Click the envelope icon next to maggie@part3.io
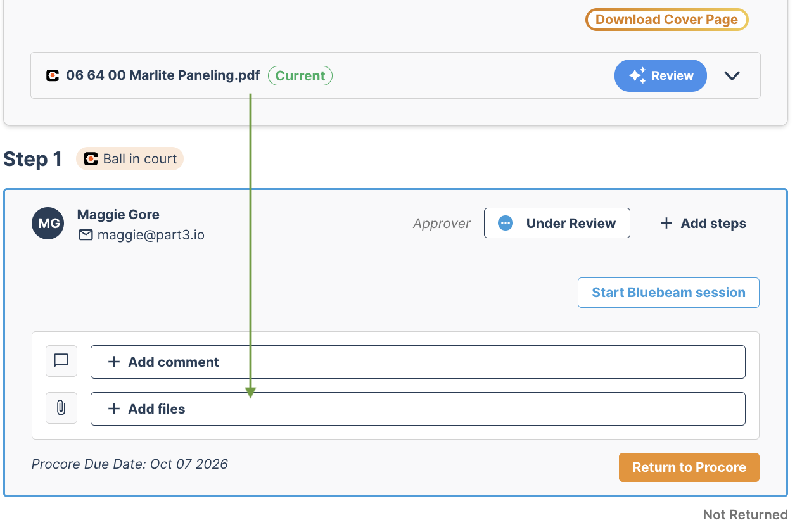Viewport: 802px width, 532px height. pyautogui.click(x=86, y=236)
